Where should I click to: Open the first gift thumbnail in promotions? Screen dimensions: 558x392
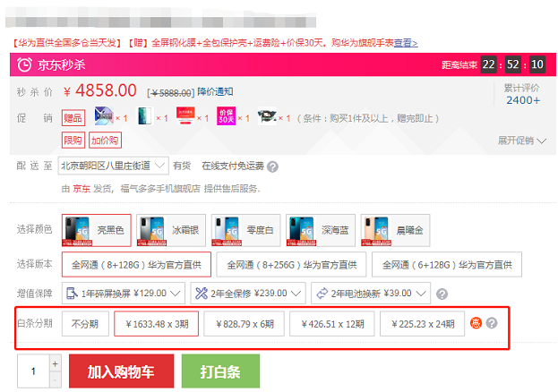[104, 116]
